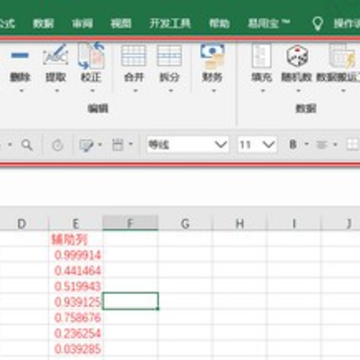Expand the arrow beside the calendar-like icon
This screenshot has width=360, height=360.
pos(130,145)
